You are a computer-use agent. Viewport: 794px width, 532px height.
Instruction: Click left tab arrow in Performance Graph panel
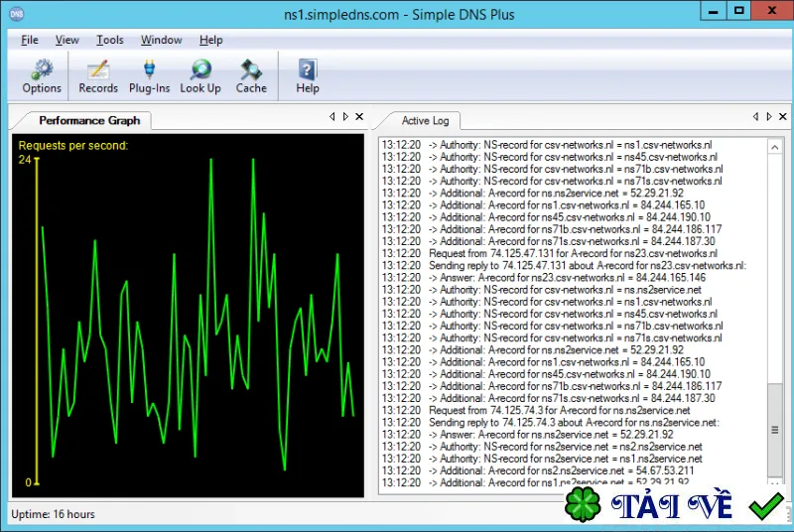point(331,116)
